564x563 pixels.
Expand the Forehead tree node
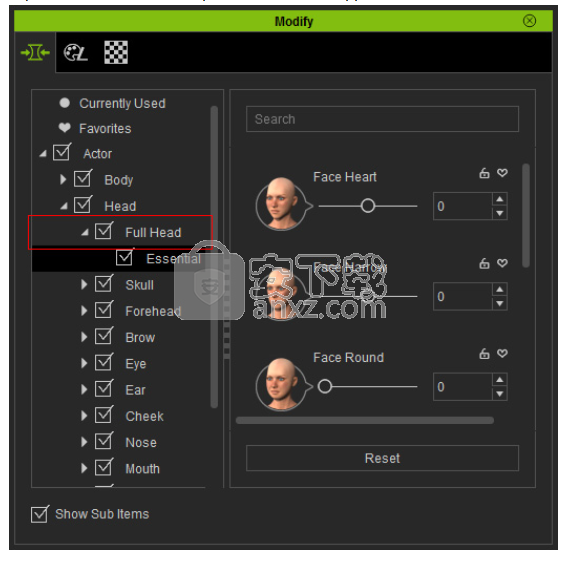(x=84, y=311)
